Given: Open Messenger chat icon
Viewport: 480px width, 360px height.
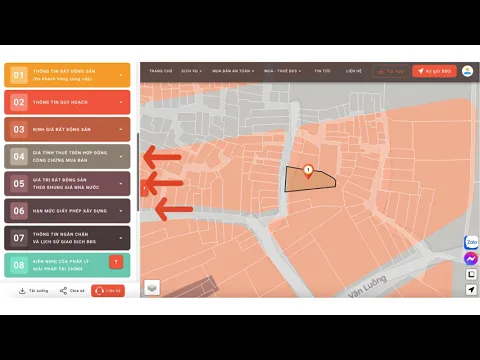Looking at the screenshot, I should point(471,259).
